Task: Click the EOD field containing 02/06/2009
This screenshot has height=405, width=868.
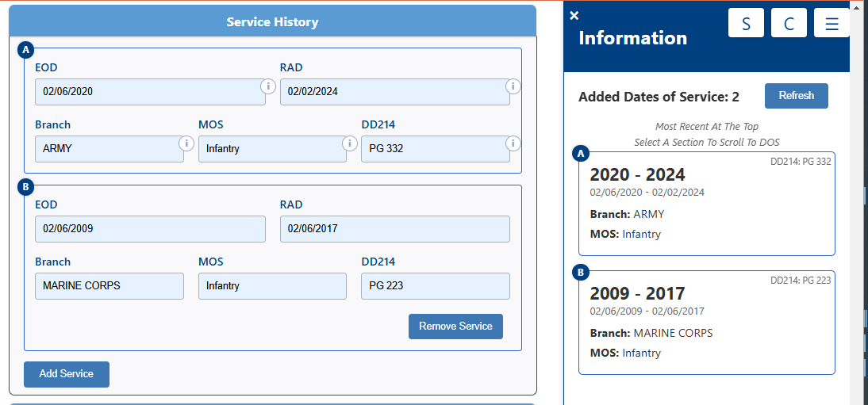Action: pyautogui.click(x=150, y=229)
